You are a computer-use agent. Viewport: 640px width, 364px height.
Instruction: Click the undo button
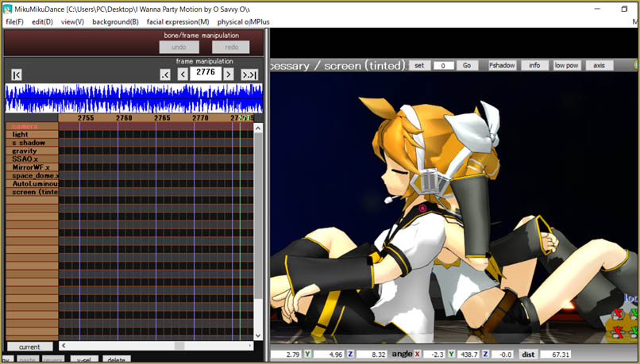coord(179,48)
